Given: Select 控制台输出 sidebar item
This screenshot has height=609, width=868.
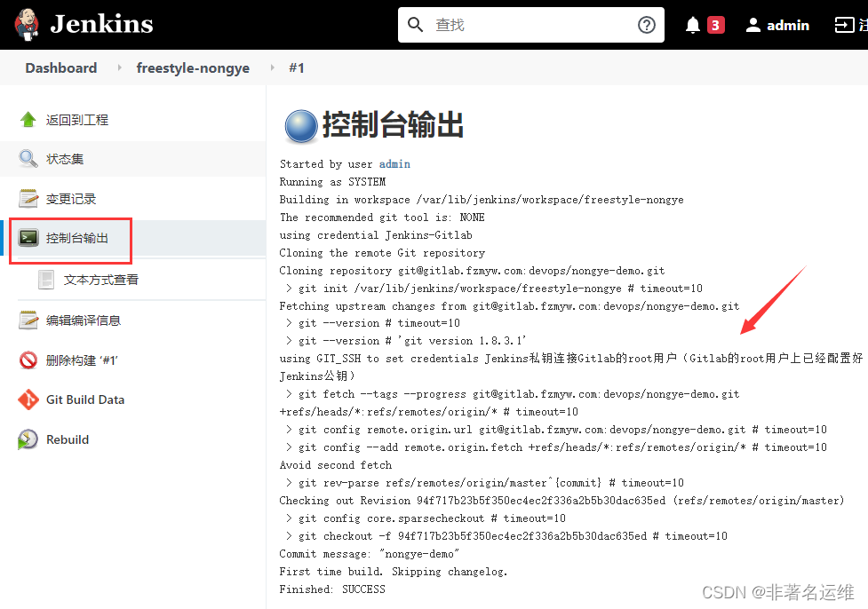Looking at the screenshot, I should [77, 238].
